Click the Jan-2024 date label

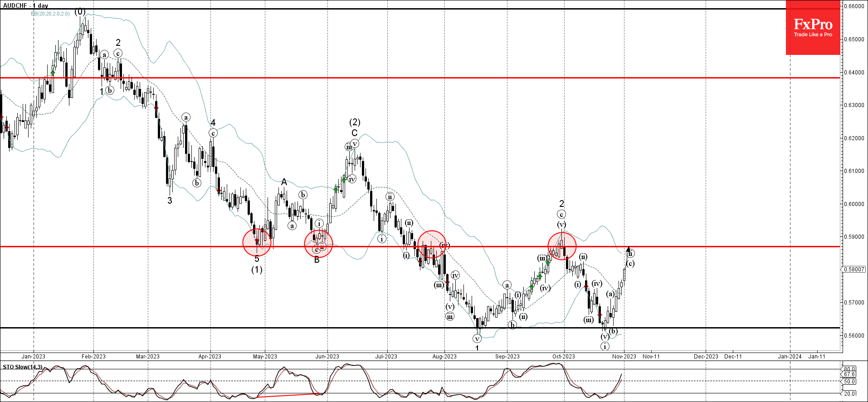pyautogui.click(x=790, y=356)
